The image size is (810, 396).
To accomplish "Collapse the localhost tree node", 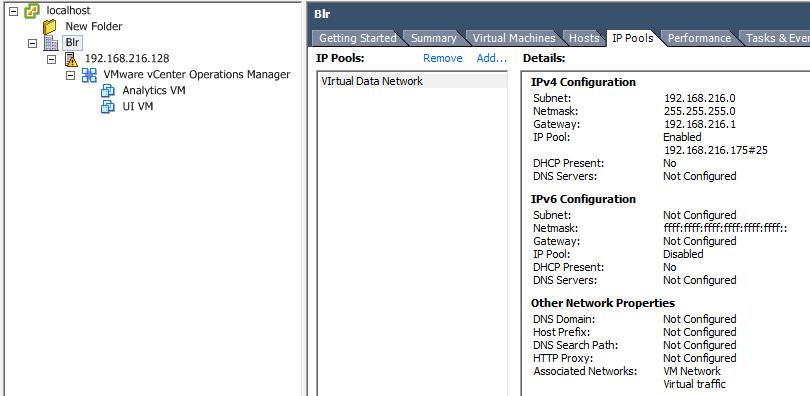I will 13,10.
